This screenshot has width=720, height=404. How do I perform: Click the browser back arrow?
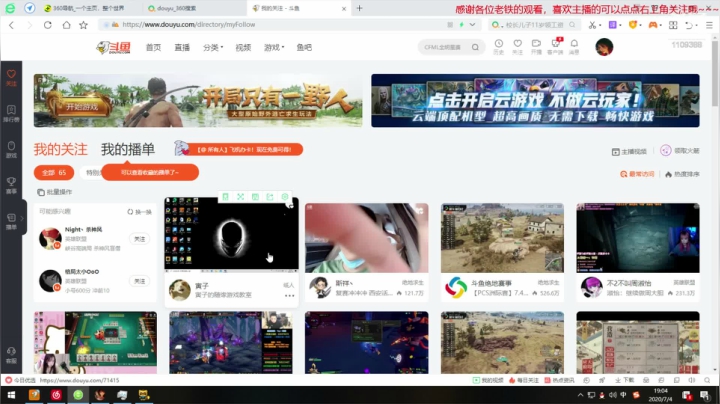[x=11, y=25]
